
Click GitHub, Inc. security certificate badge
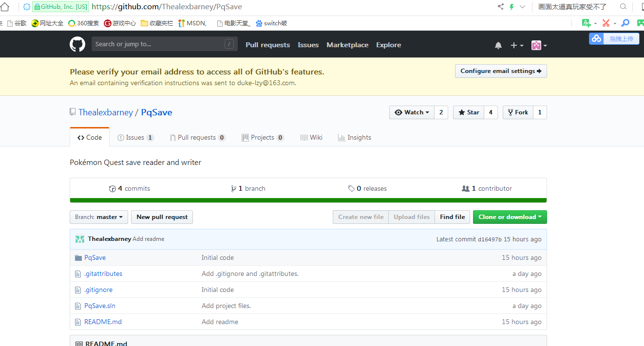coord(60,7)
